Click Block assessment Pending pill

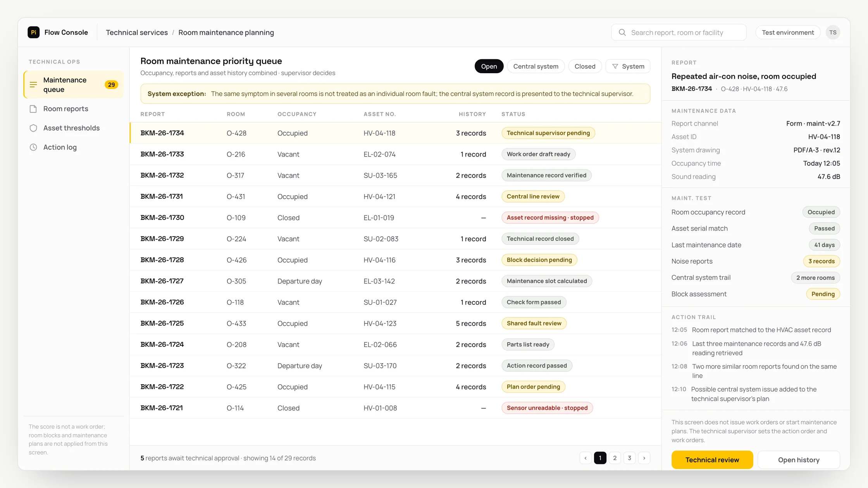[823, 294]
